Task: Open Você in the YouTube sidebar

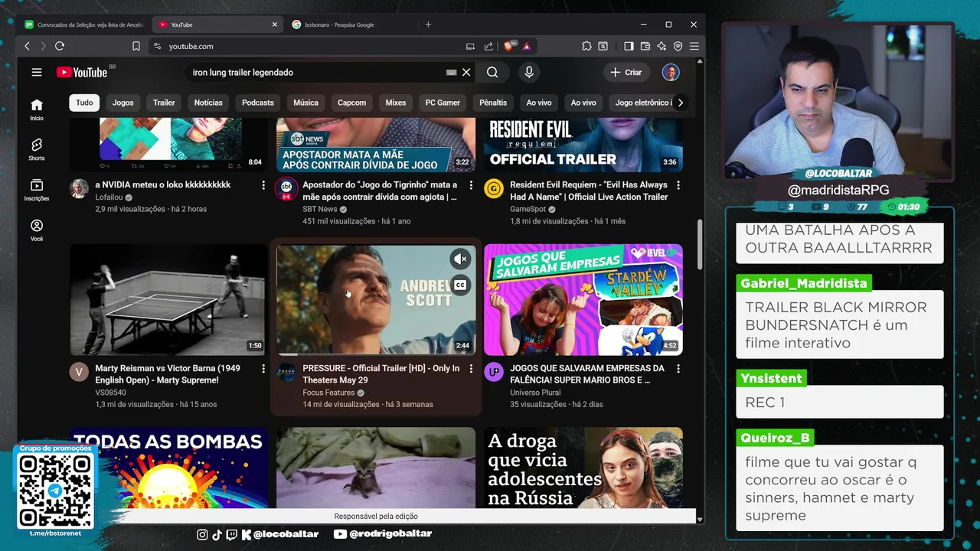Action: click(x=37, y=230)
